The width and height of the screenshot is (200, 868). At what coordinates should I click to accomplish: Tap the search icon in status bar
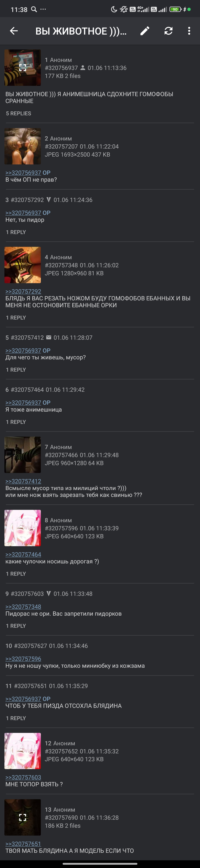point(34,9)
